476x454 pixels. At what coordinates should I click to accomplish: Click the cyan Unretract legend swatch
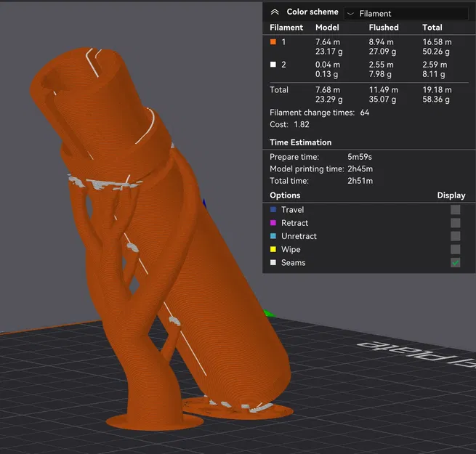[273, 236]
